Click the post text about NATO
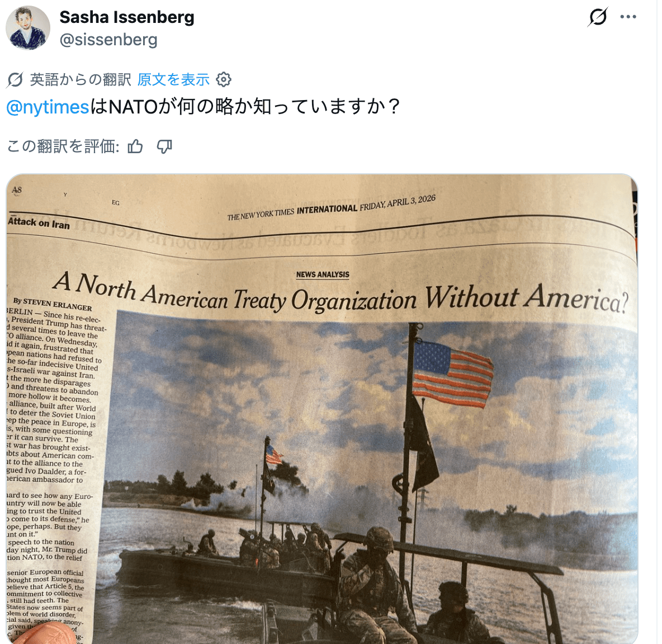This screenshot has width=662, height=644. [203, 107]
